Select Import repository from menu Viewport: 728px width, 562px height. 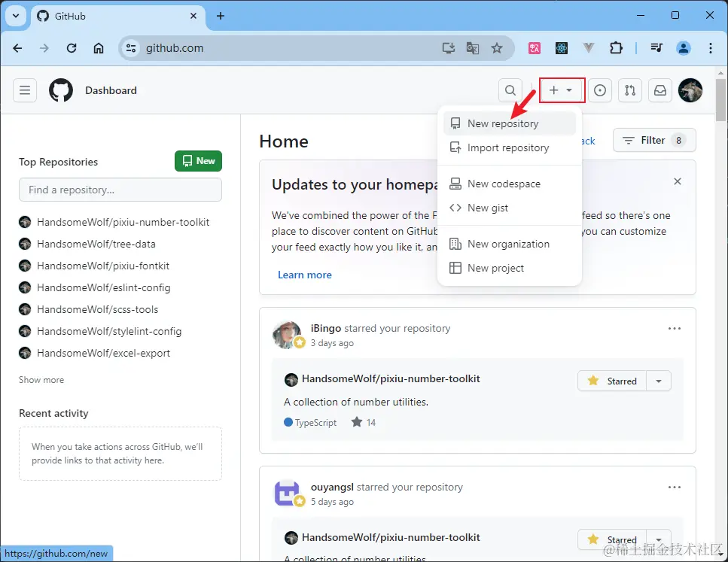[x=510, y=147]
